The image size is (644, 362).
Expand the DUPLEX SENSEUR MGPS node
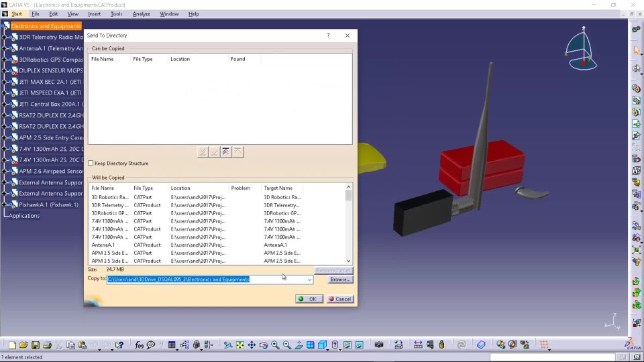pyautogui.click(x=5, y=70)
